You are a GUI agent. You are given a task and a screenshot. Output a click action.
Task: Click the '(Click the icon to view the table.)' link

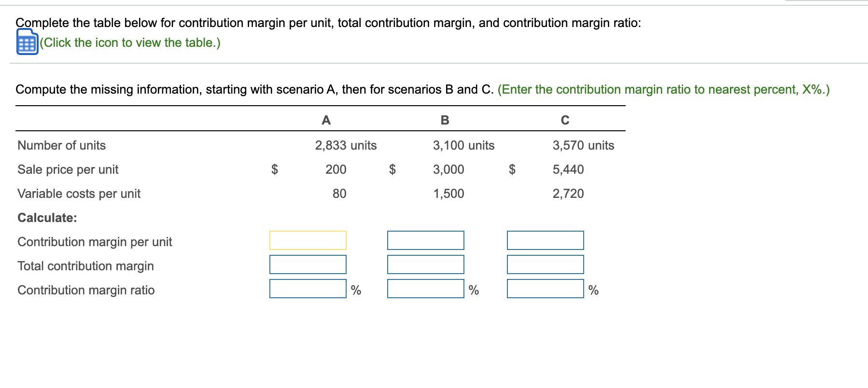(130, 43)
